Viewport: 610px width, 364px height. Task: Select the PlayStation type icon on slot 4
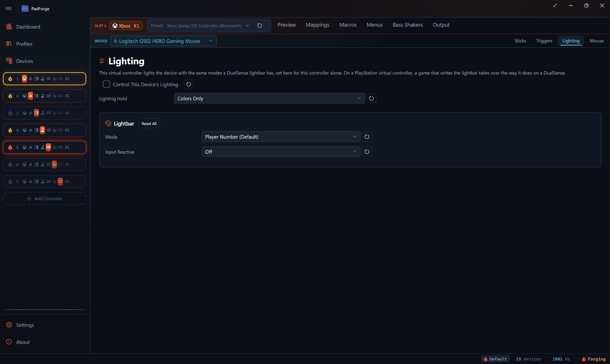30,130
